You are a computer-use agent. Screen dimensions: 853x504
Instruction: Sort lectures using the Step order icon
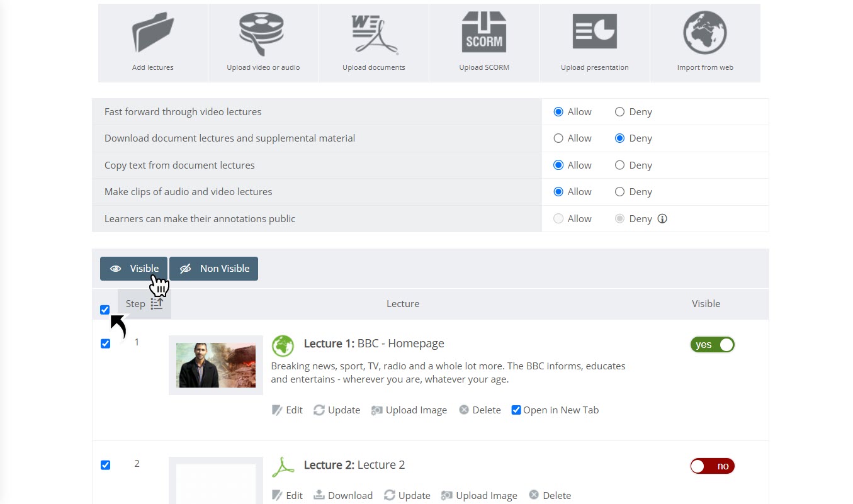tap(157, 304)
